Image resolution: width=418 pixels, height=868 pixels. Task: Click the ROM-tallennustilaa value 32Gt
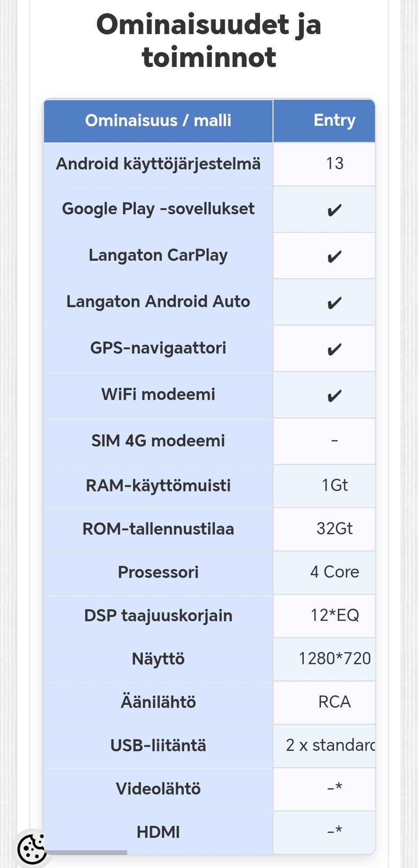(x=334, y=529)
